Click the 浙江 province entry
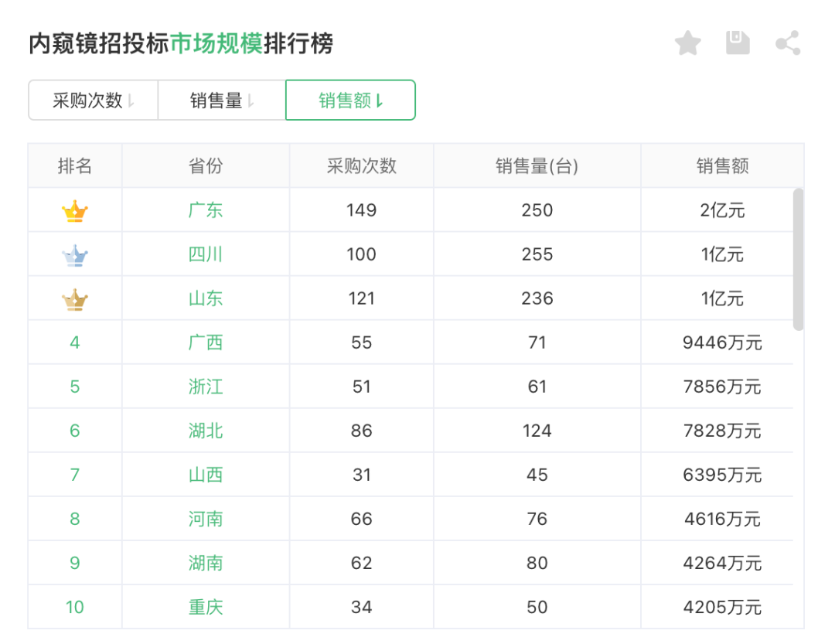Image resolution: width=835 pixels, height=644 pixels. tap(205, 387)
